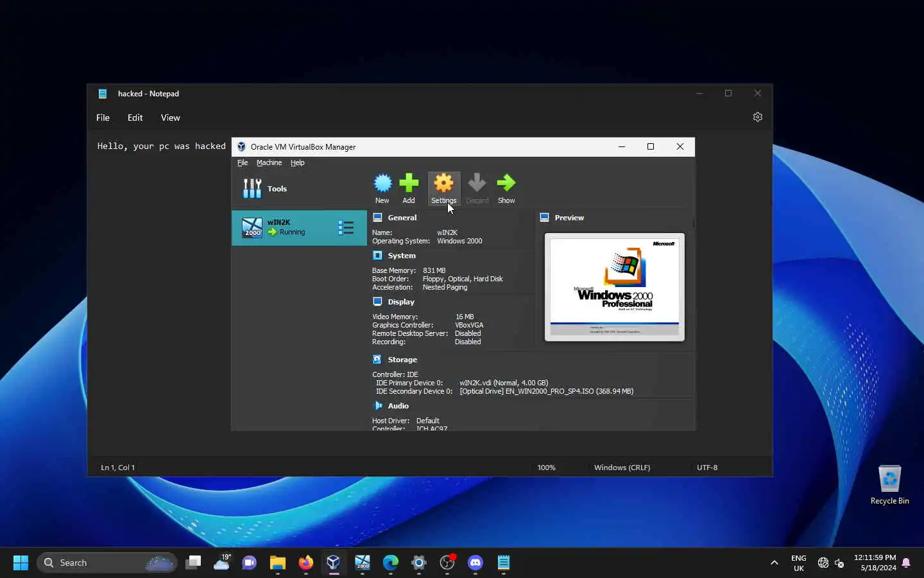Click the Preview panel monitor icon
924x578 pixels.
pyautogui.click(x=545, y=217)
